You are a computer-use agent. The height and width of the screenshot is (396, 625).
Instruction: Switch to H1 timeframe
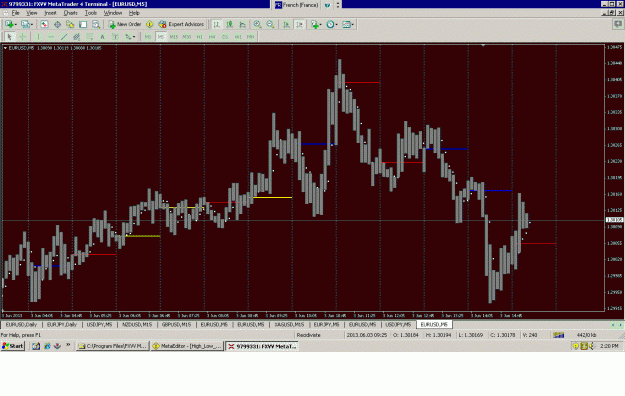tap(199, 37)
